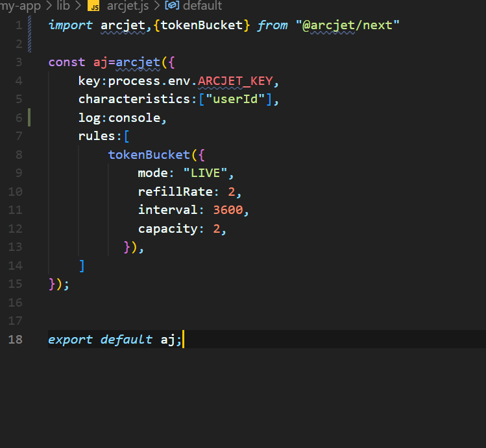486x448 pixels.
Task: Click the aj variable declaration on line 3
Action: coord(101,62)
